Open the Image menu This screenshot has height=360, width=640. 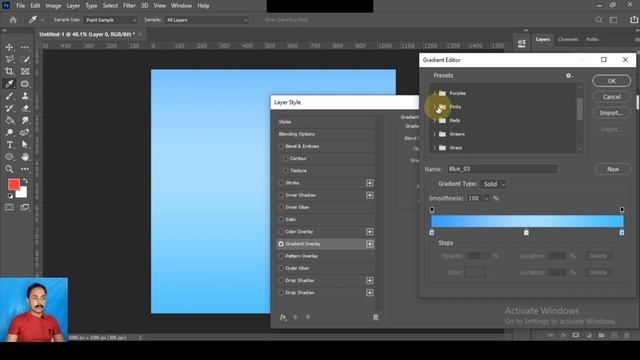53,6
